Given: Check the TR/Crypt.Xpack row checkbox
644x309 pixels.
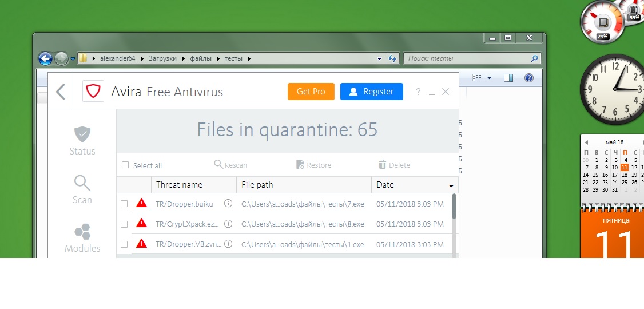Looking at the screenshot, I should [x=124, y=224].
